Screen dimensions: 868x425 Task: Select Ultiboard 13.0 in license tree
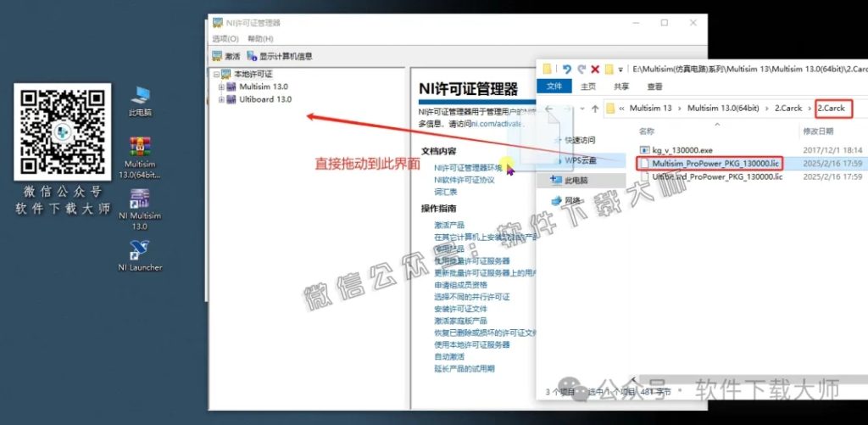coord(265,100)
